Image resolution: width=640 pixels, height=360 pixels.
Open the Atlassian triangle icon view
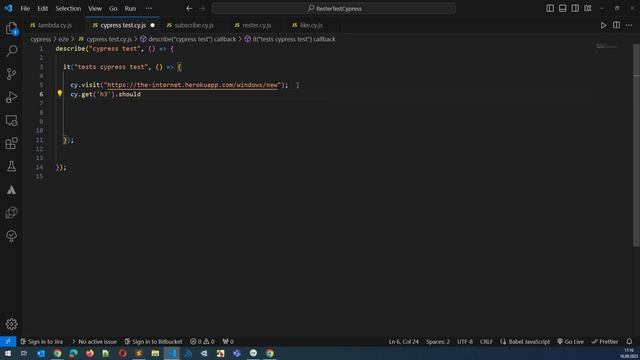11,190
